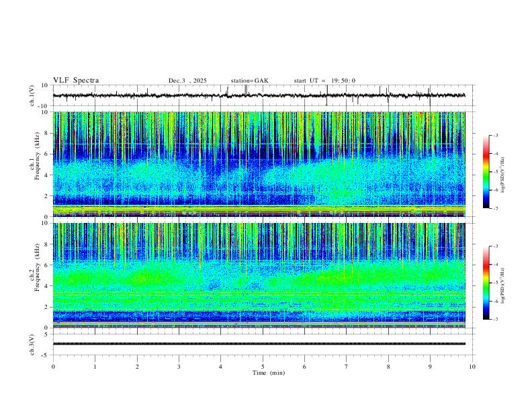Click the -5 label on ch.2 color scale
Screen dimensions: 532x411
[x=495, y=283]
